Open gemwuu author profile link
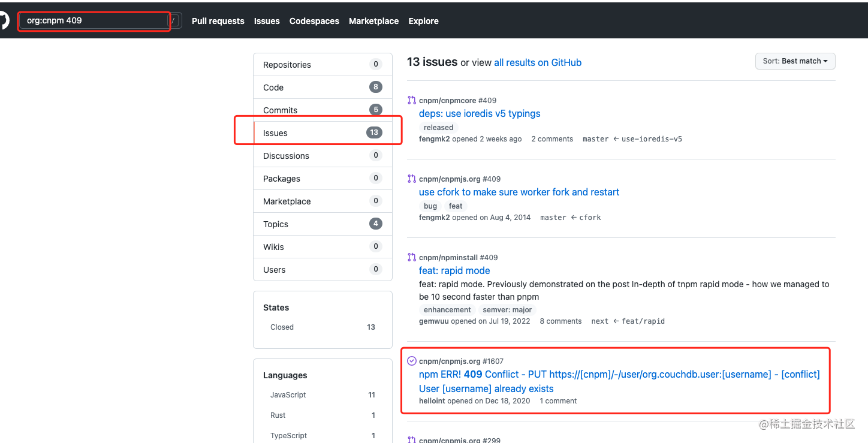This screenshot has width=868, height=443. point(434,321)
